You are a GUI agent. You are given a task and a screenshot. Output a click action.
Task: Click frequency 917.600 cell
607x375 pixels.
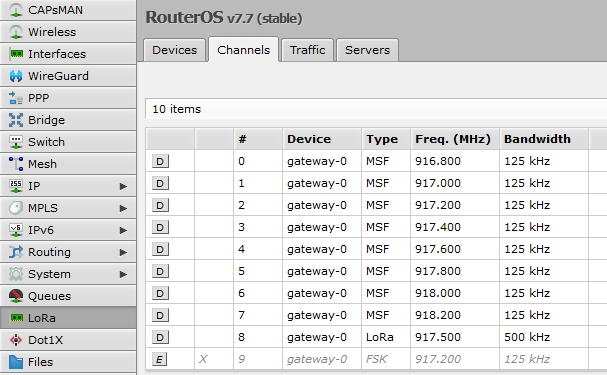(x=455, y=249)
